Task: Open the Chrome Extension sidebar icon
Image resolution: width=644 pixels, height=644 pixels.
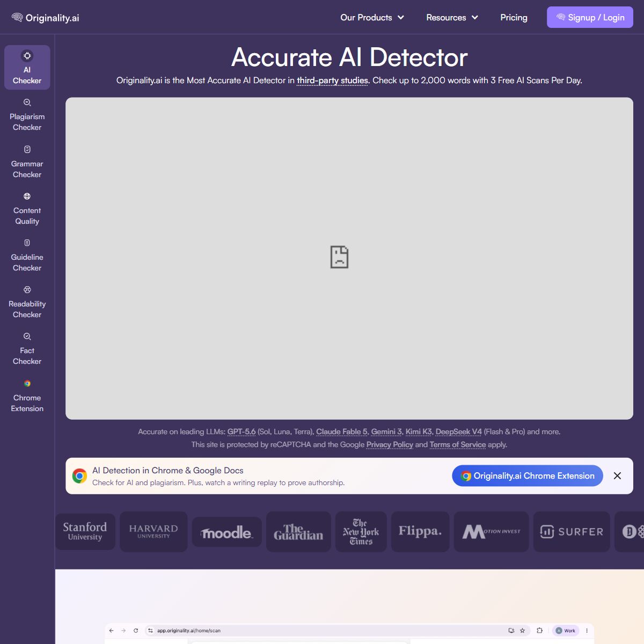Action: tap(27, 384)
